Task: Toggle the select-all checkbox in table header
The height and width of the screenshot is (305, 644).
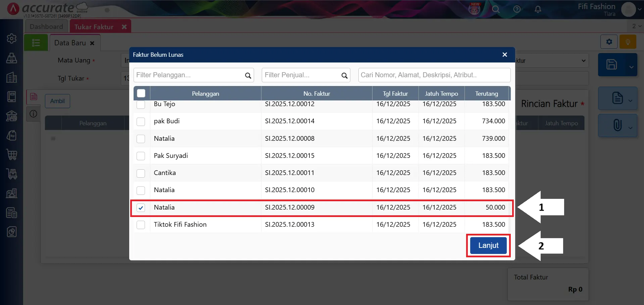Action: (x=141, y=93)
